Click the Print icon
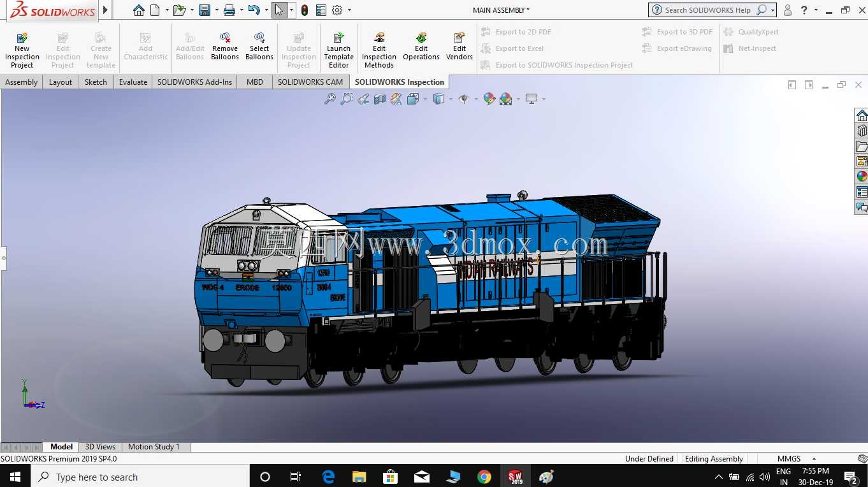This screenshot has height=487, width=868. coord(229,10)
